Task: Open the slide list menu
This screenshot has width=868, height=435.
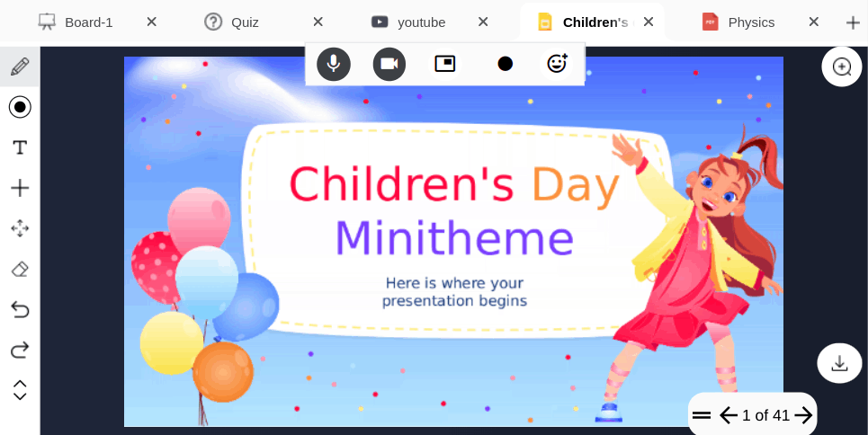Action: pos(702,415)
